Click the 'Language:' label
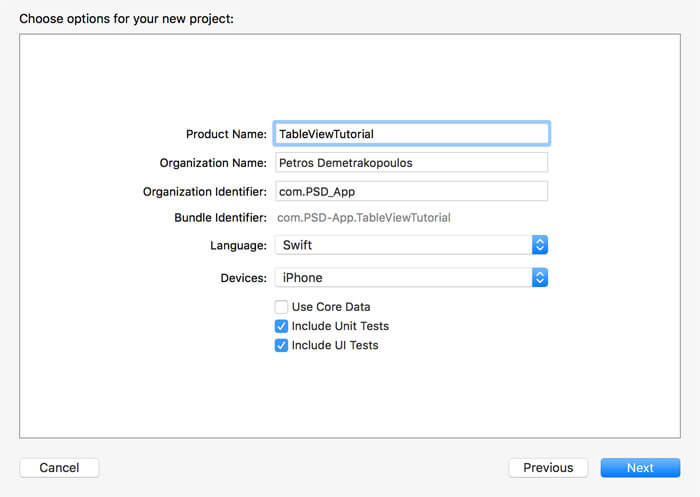Image resolution: width=700 pixels, height=497 pixels. 238,246
